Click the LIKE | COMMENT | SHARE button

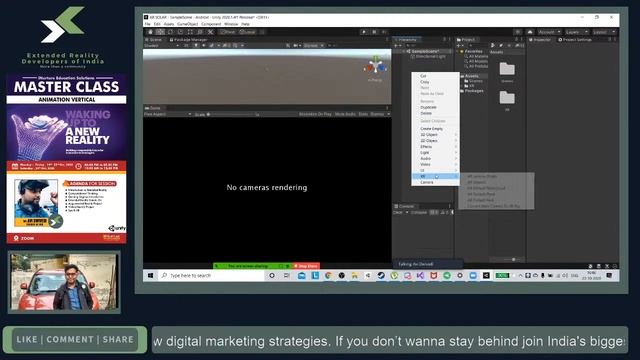(x=75, y=339)
